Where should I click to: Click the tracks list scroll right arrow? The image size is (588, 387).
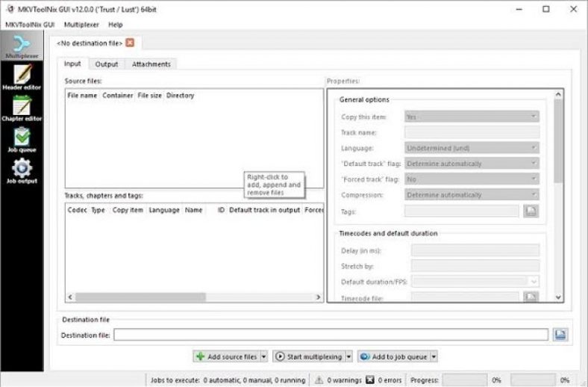[x=318, y=297]
